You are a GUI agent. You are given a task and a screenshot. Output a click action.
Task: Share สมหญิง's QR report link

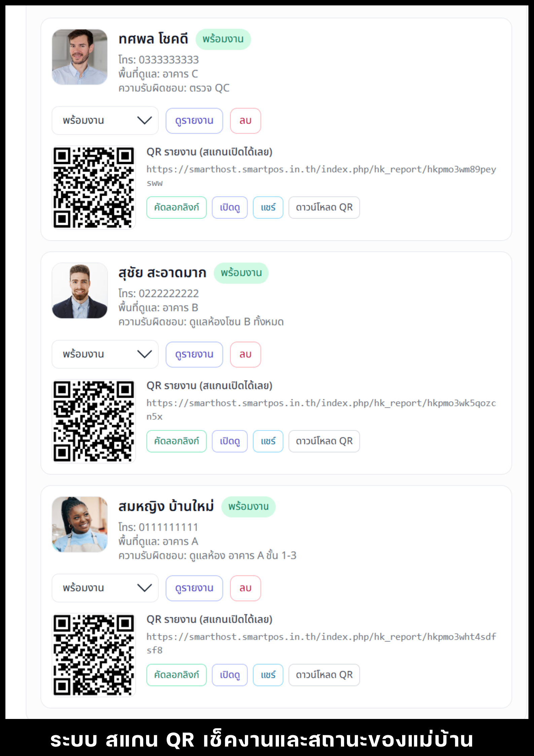tap(268, 675)
